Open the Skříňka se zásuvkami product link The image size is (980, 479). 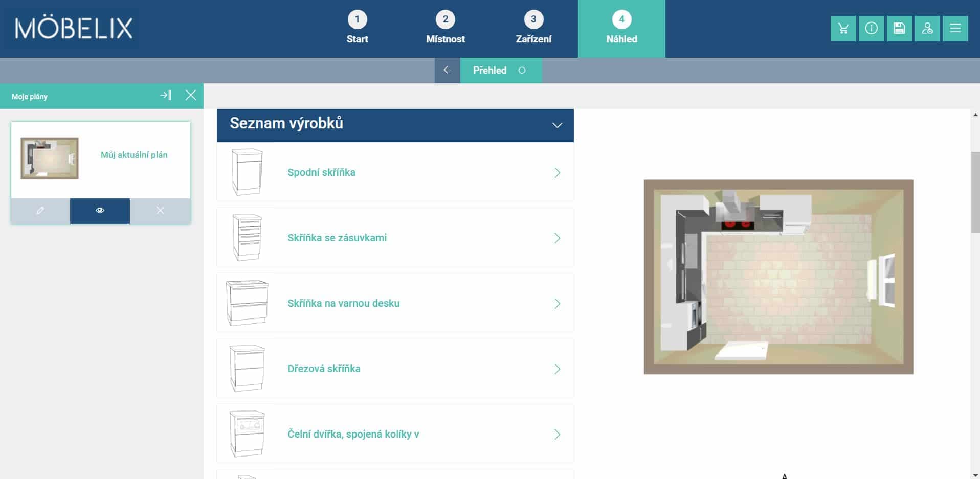(337, 238)
